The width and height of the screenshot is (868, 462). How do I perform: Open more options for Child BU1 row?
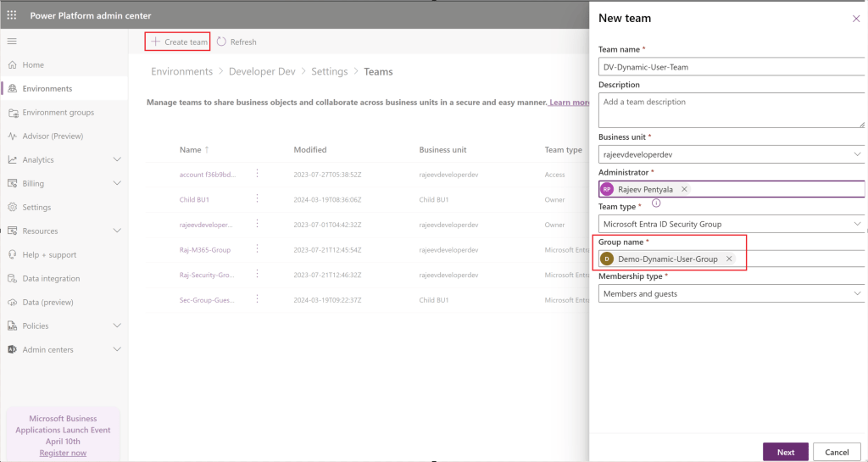coord(257,199)
